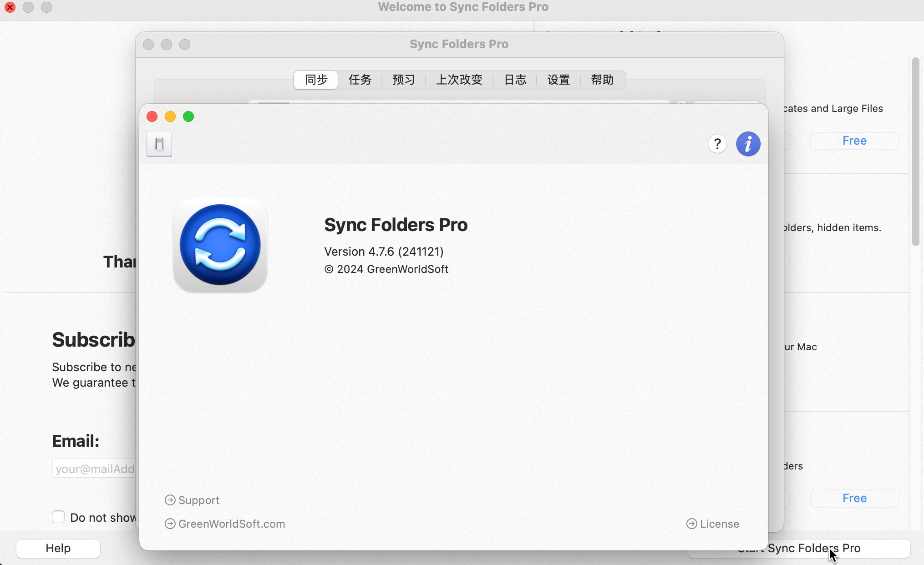
Task: Minimize the About window with yellow button
Action: (170, 116)
